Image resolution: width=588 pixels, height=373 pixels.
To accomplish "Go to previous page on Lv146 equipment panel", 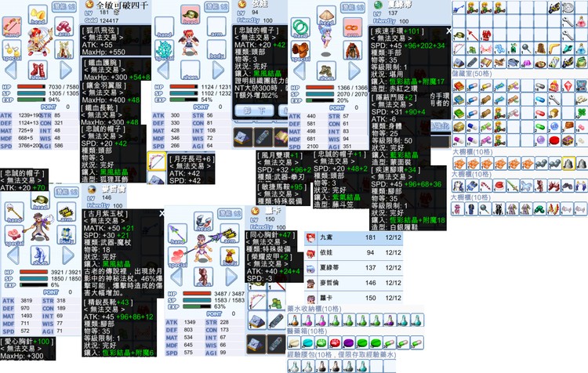I will 13,255.
